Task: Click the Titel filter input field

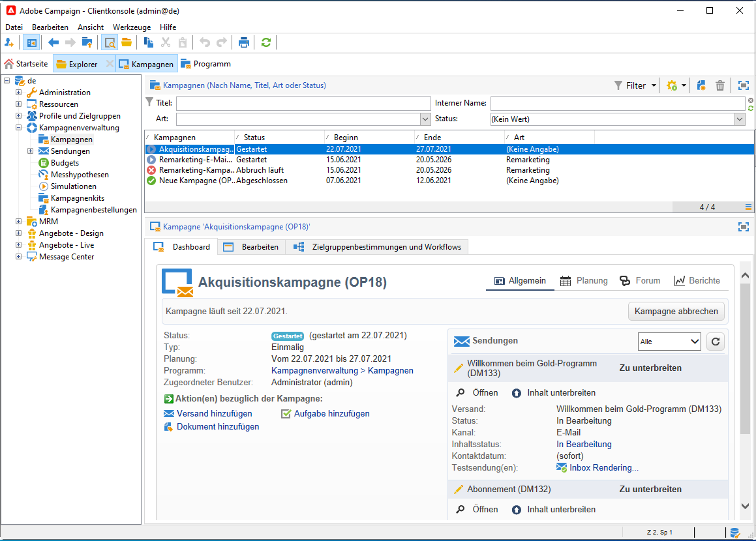Action: click(303, 104)
